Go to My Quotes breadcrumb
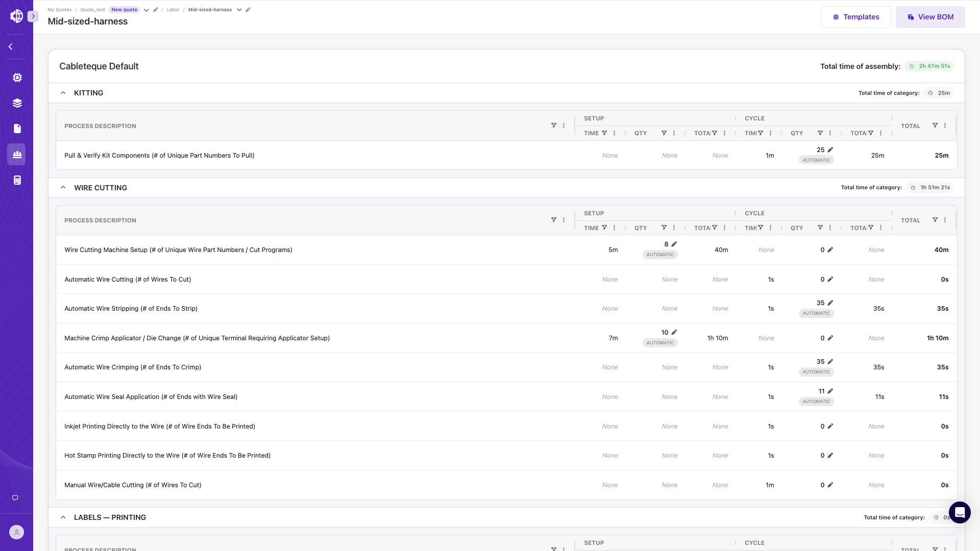This screenshot has height=551, width=980. (60, 10)
